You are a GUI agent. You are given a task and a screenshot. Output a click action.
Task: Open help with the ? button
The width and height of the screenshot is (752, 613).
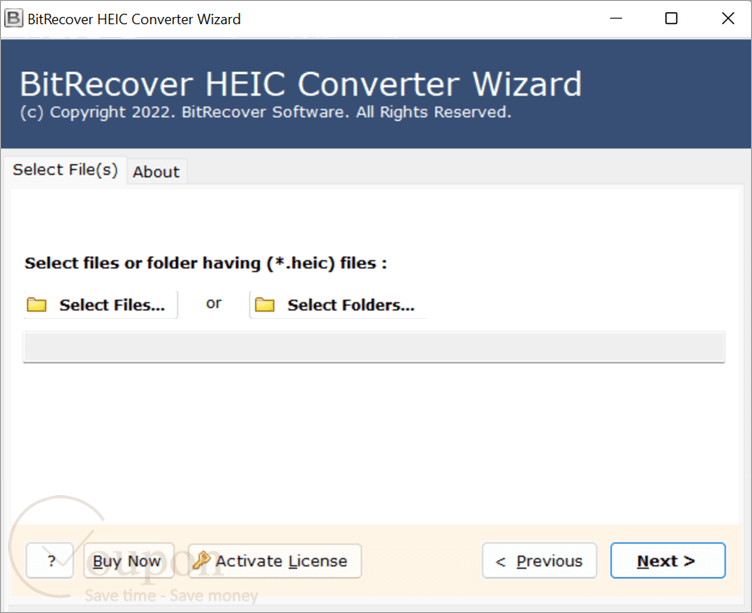(x=50, y=560)
